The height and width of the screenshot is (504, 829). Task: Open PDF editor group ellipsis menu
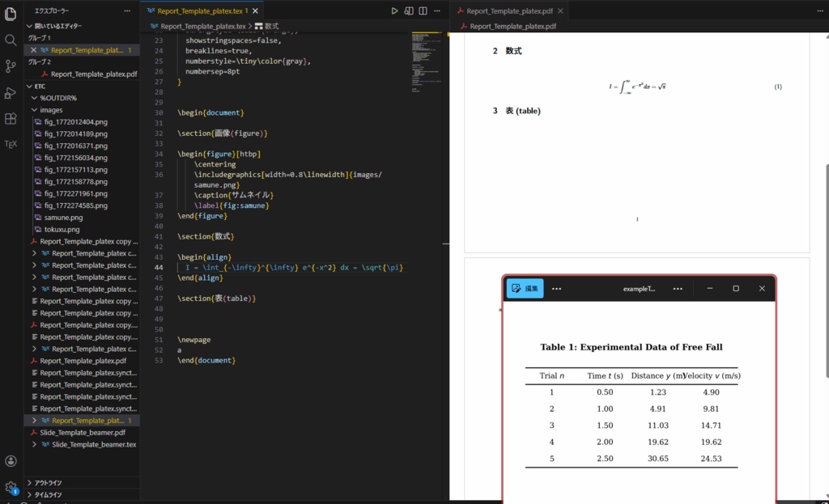pyautogui.click(x=820, y=11)
